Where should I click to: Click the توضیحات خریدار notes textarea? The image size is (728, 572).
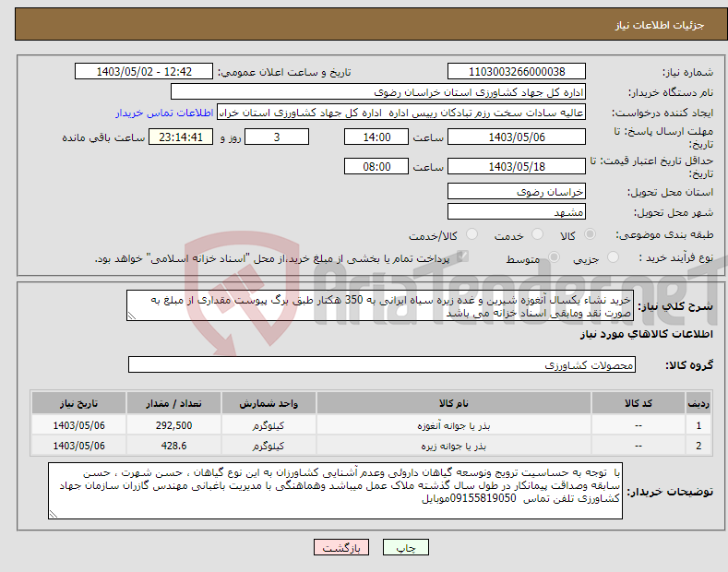pyautogui.click(x=335, y=491)
